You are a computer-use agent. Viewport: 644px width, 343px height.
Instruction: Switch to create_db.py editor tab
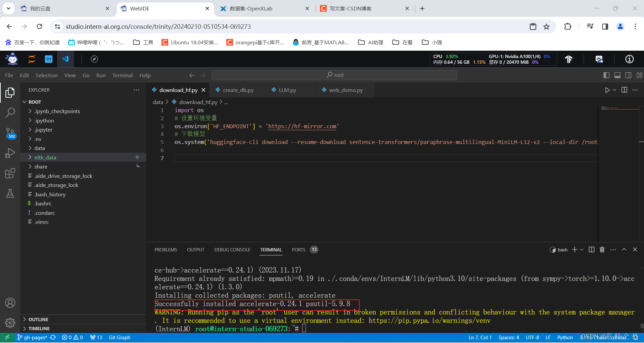238,90
